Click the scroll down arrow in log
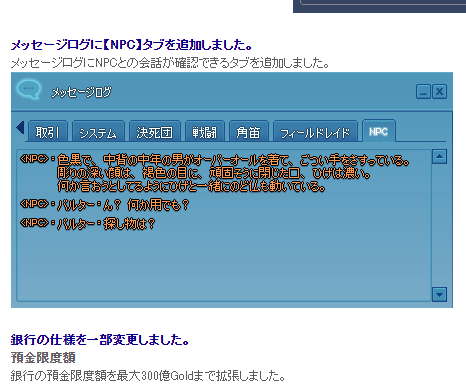466x392 pixels. pyautogui.click(x=439, y=294)
